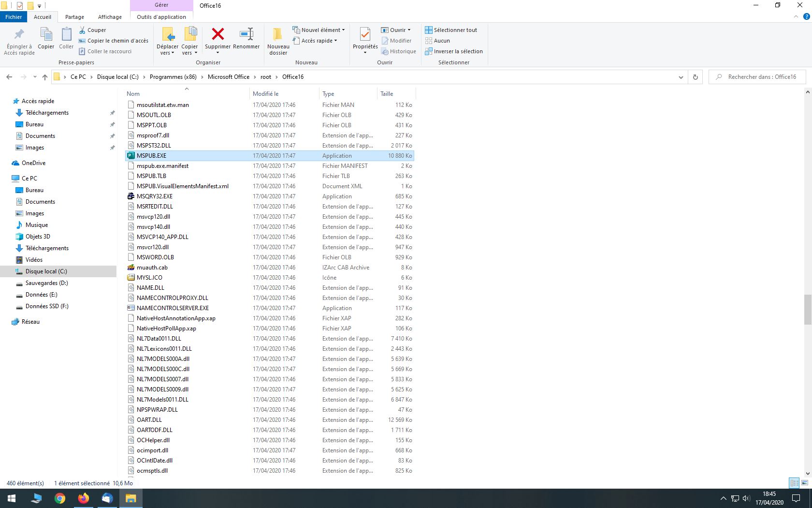Viewport: 812px width, 508px height.
Task: Open Sauvegardes (D:) drive
Action: tap(46, 283)
